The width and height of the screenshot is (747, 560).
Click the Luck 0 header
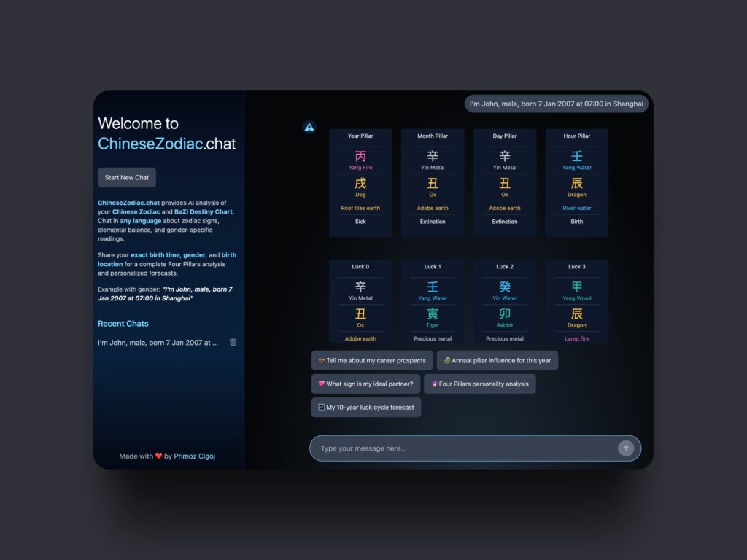[360, 267]
